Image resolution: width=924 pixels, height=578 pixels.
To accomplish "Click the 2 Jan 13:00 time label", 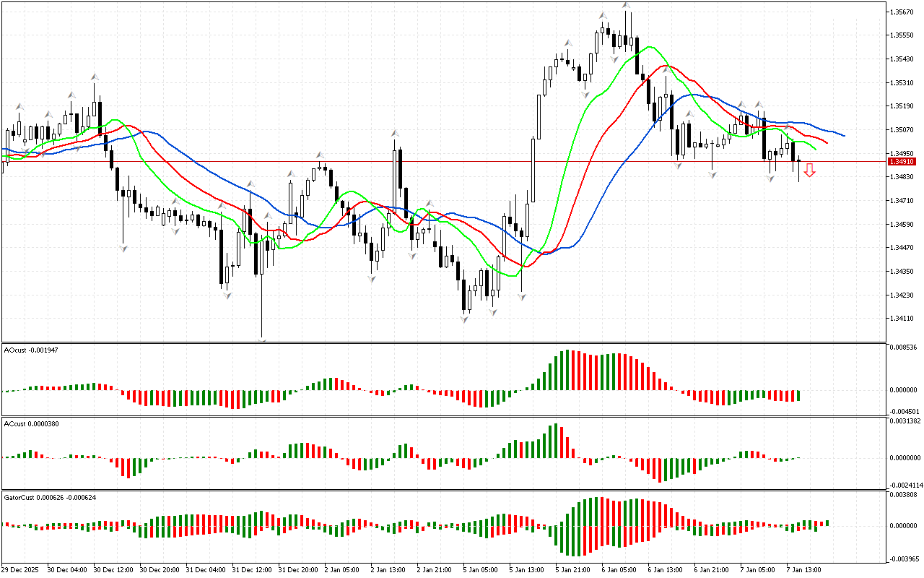I will pyautogui.click(x=387, y=570).
